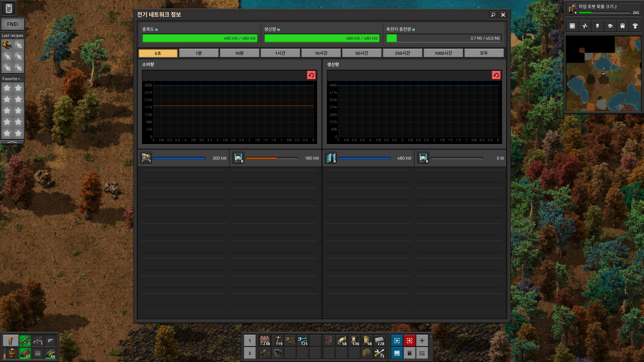
Task: Open the character button in weapon panel
Action: pos(11,341)
